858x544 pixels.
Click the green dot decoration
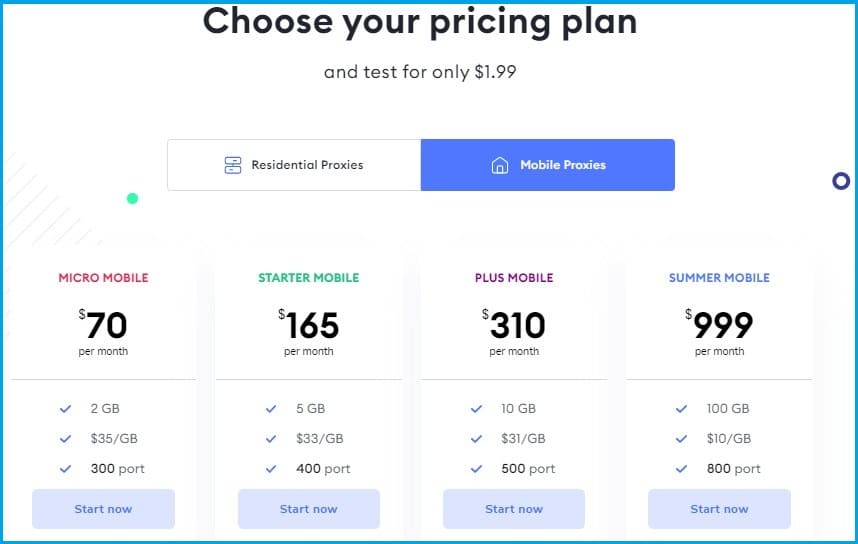(132, 199)
